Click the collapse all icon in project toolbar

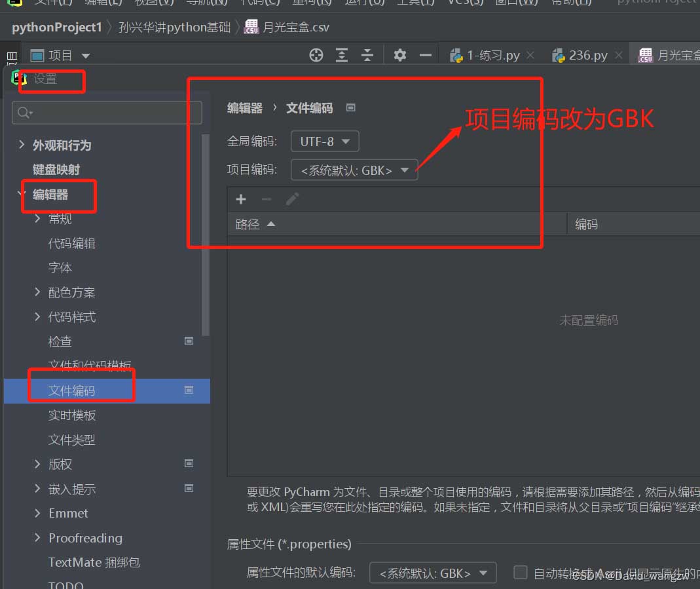click(x=367, y=56)
